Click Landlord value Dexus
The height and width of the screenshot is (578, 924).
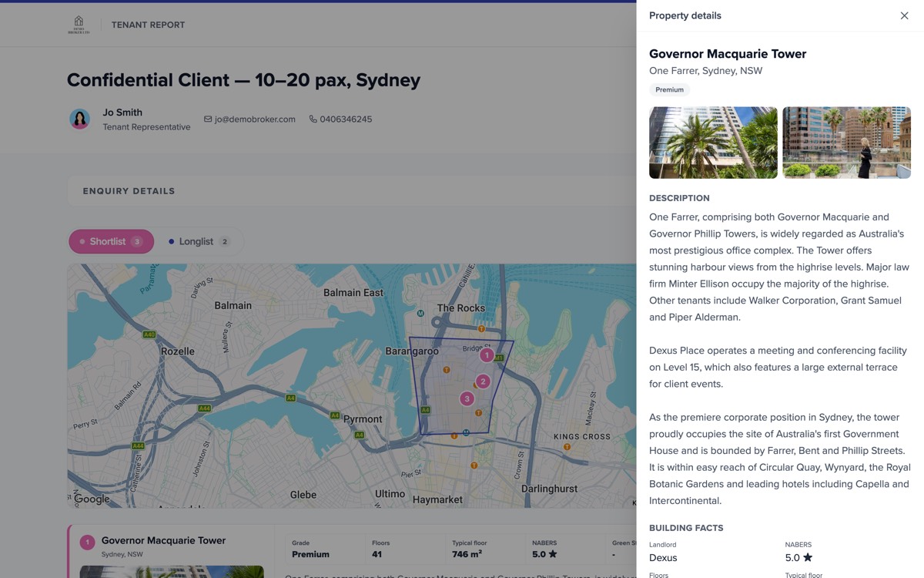tap(663, 557)
